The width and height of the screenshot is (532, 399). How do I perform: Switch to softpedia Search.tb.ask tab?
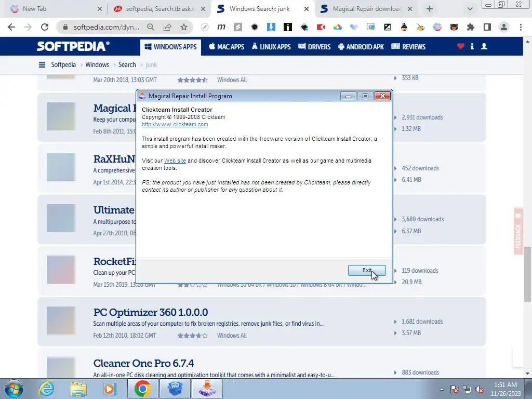coord(160,9)
